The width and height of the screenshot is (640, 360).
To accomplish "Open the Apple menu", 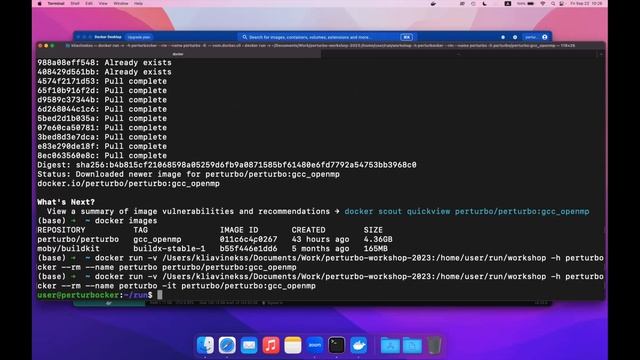I will tap(40, 3).
